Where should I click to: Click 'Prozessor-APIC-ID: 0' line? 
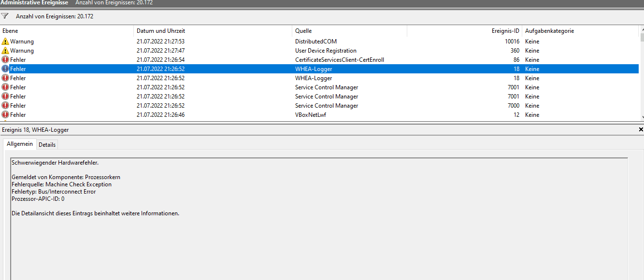[x=38, y=199]
